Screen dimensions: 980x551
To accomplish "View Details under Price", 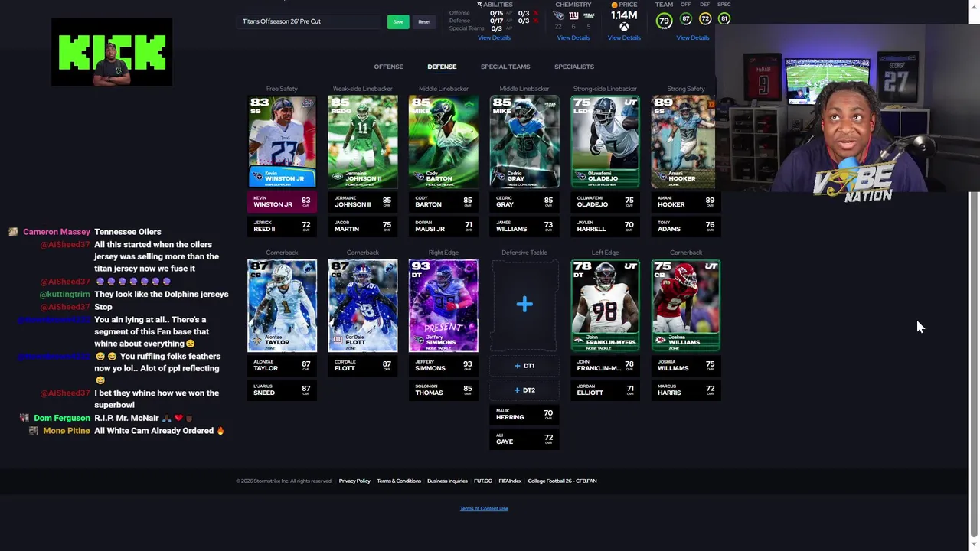I will point(624,37).
